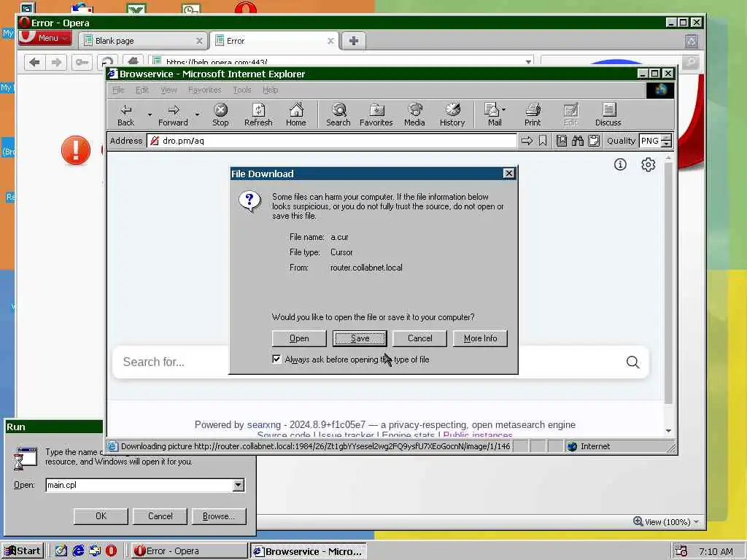
Task: Click the Windows Start button
Action: point(23,551)
